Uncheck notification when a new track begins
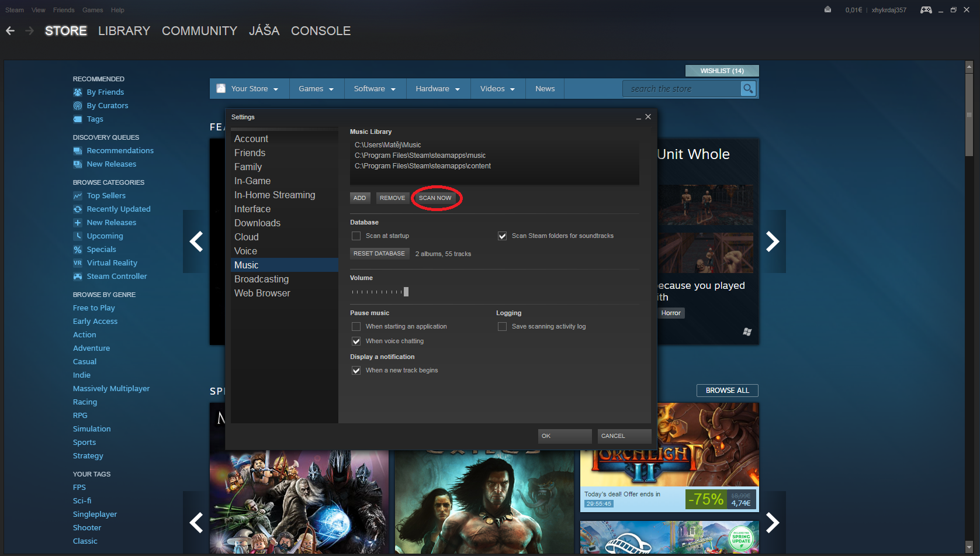This screenshot has height=556, width=980. tap(356, 371)
